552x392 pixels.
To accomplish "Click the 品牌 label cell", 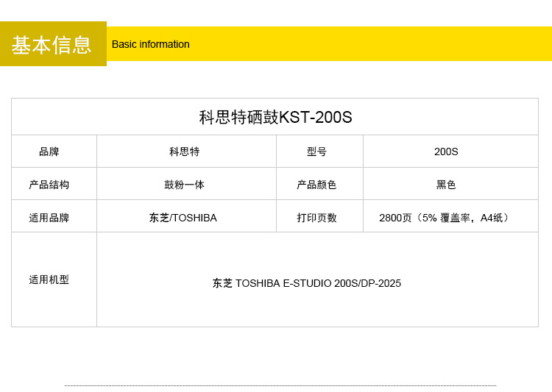I will pos(49,152).
